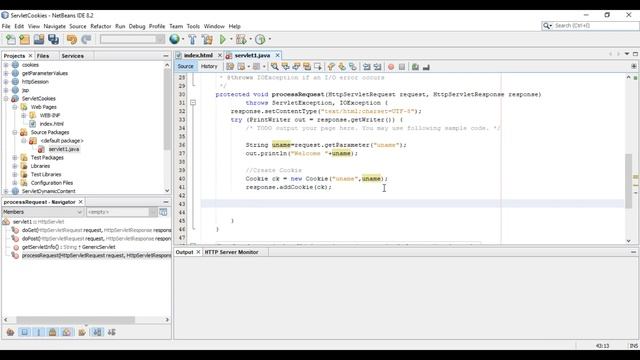Viewport: 640px width, 360px height.
Task: Click the Navigator filter icon beside empty box
Action: [x=163, y=212]
